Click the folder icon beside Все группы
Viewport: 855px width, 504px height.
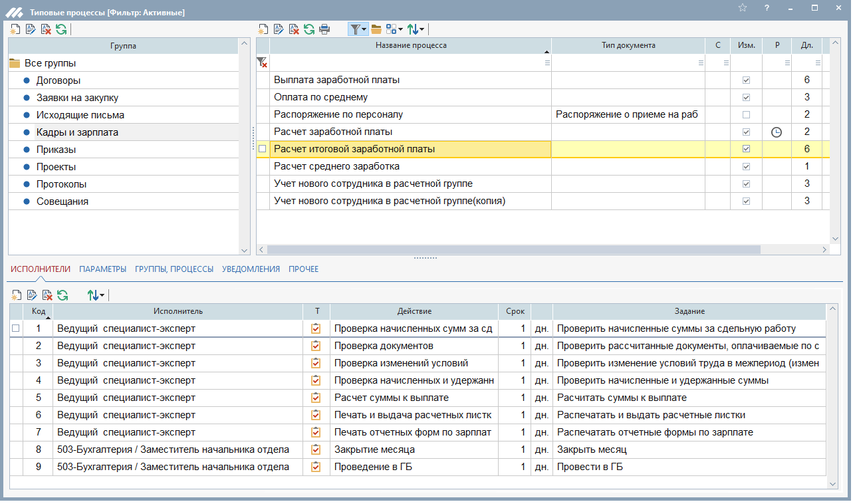pos(15,63)
